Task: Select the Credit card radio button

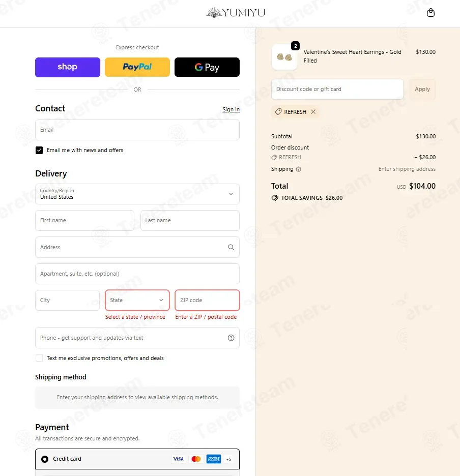Action: pyautogui.click(x=45, y=459)
